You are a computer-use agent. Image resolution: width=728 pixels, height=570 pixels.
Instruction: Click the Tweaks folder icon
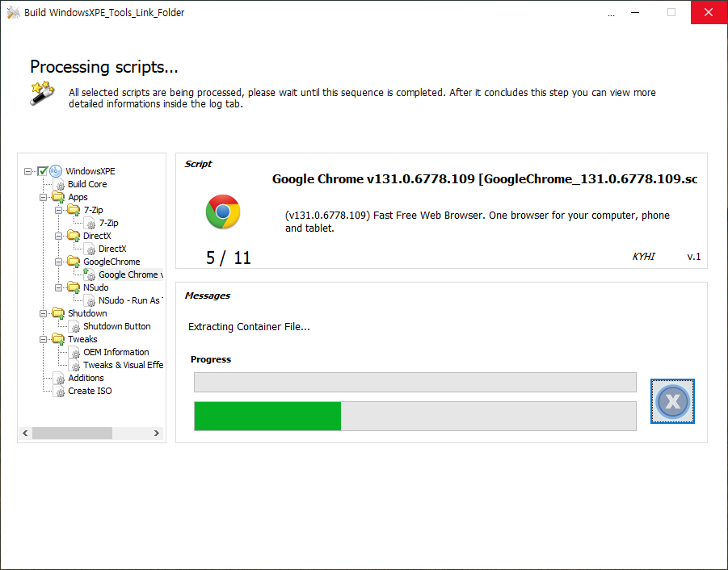pyautogui.click(x=58, y=339)
